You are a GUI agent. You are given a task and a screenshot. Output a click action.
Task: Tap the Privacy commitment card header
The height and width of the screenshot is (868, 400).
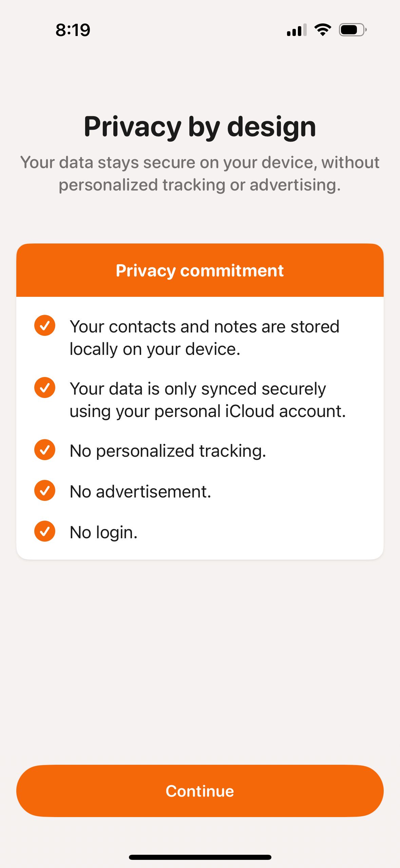(200, 271)
